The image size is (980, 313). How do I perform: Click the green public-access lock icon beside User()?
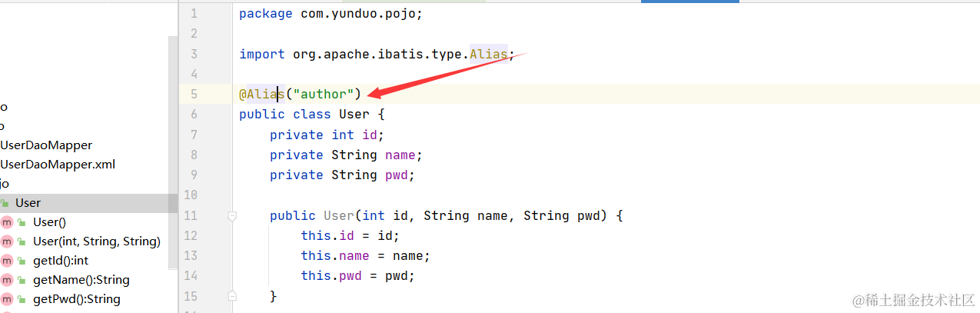[x=22, y=222]
